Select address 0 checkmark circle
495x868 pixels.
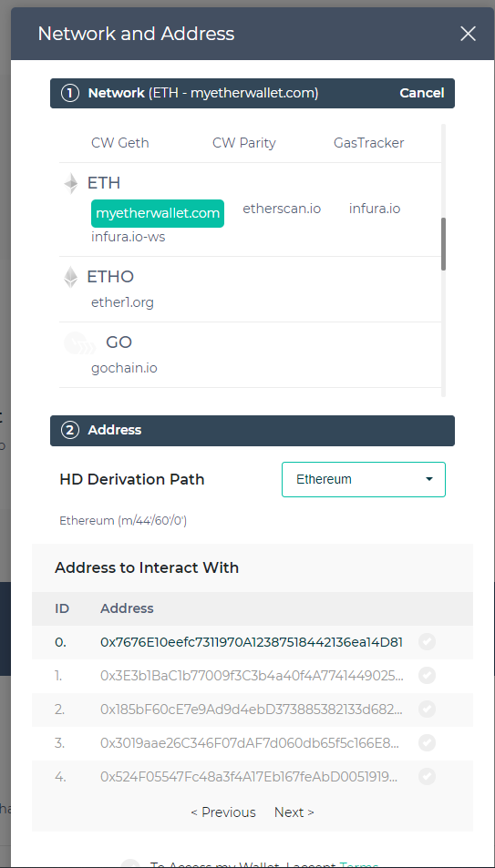point(427,641)
